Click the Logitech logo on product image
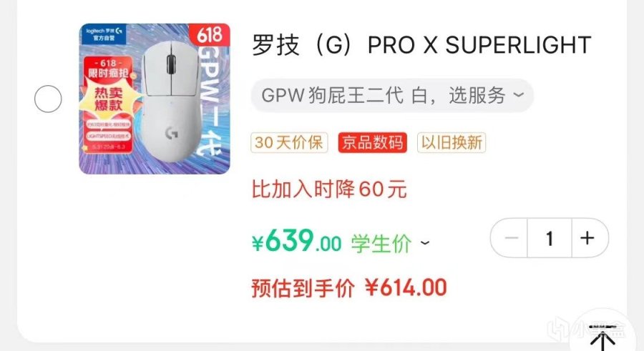 point(104,34)
